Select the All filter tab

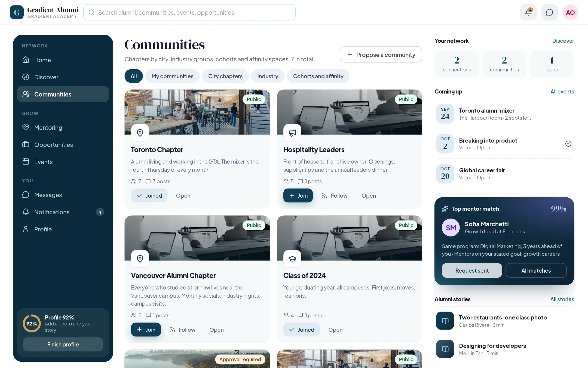pos(134,76)
